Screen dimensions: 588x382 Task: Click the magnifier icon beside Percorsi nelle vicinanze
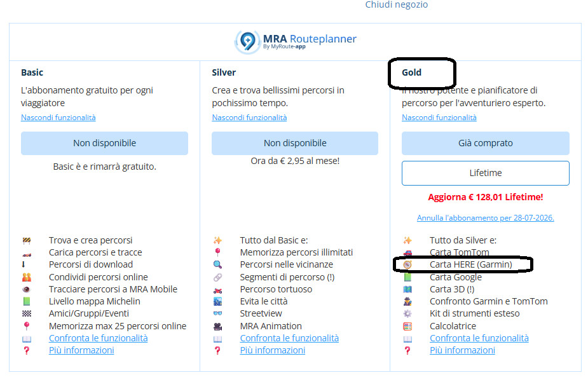(x=217, y=264)
